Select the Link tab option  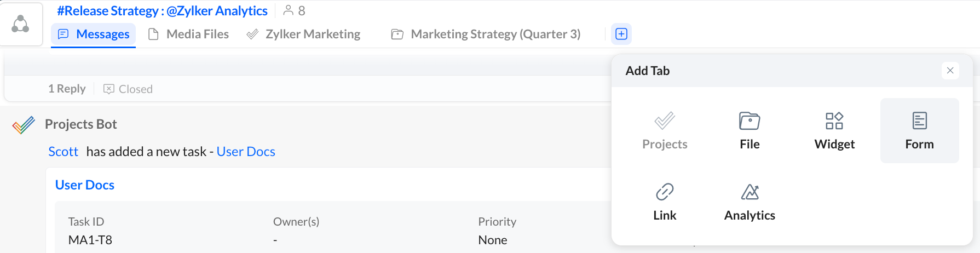pyautogui.click(x=665, y=202)
